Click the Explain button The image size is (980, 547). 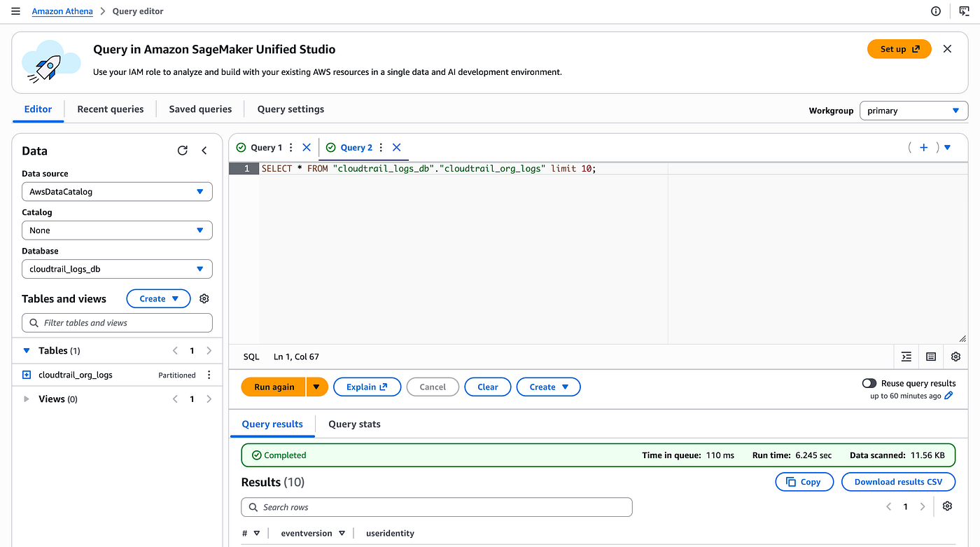coord(367,387)
